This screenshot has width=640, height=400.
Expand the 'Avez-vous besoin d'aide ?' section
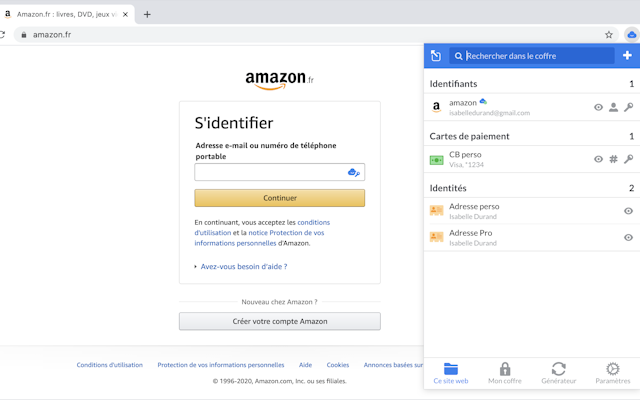click(x=243, y=267)
